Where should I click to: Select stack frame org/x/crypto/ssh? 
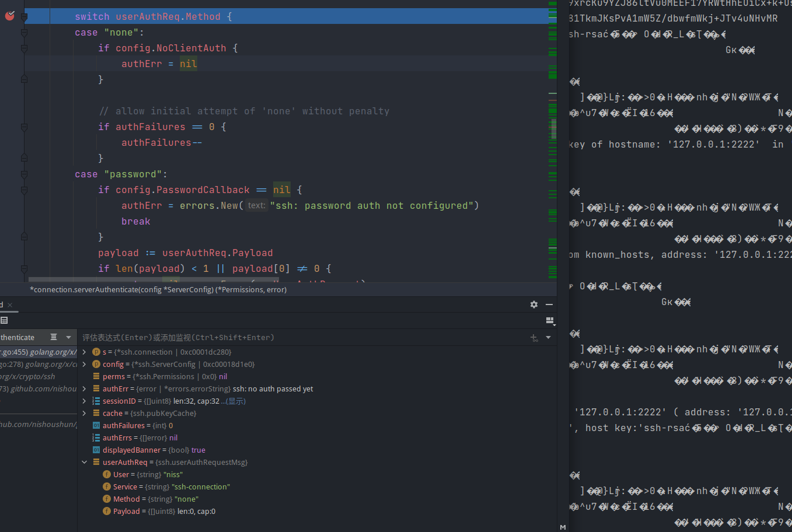(39, 376)
